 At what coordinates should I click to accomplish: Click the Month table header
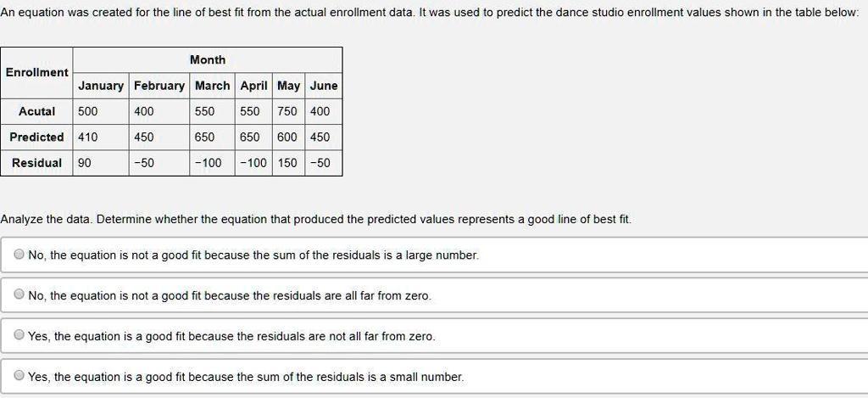click(208, 60)
